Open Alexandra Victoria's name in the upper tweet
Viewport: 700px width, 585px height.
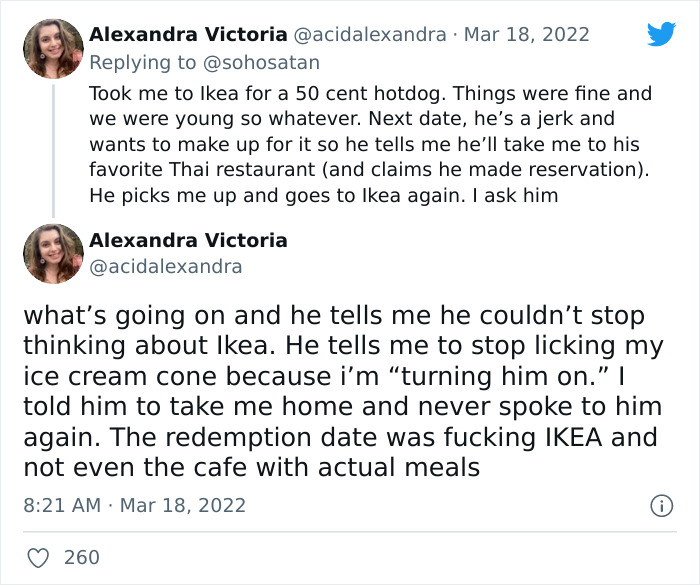(x=187, y=34)
